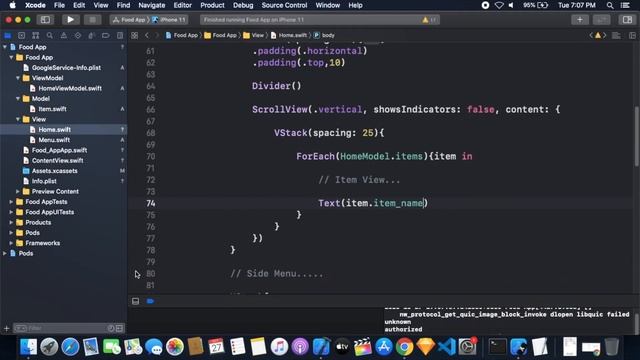640x360 pixels.
Task: Toggle the inspectors panel button
Action: click(x=627, y=20)
